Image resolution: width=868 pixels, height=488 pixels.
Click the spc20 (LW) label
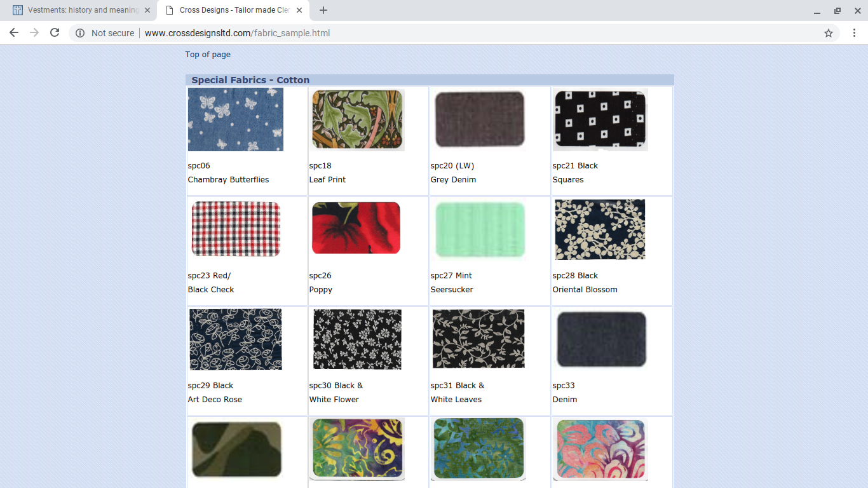pos(452,166)
